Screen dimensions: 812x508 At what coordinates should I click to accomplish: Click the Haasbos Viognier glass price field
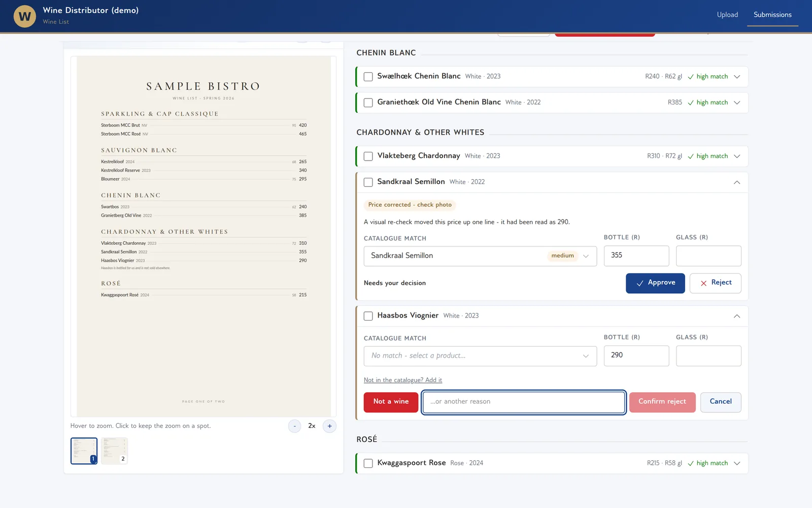tap(708, 356)
